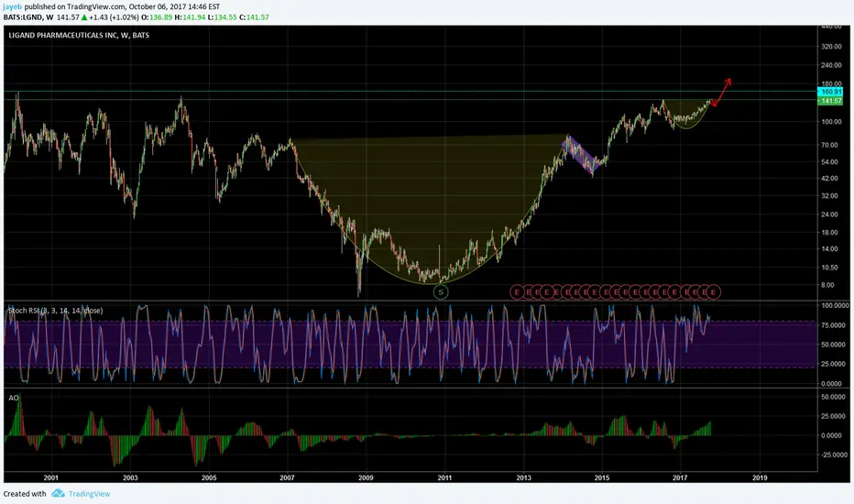This screenshot has width=854, height=504.
Task: Click the 2015 year label on time axis
Action: pyautogui.click(x=602, y=477)
